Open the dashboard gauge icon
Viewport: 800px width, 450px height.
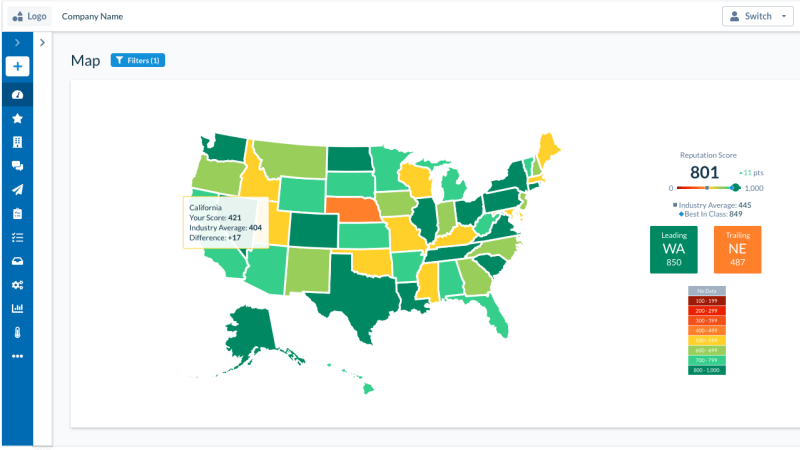17,94
